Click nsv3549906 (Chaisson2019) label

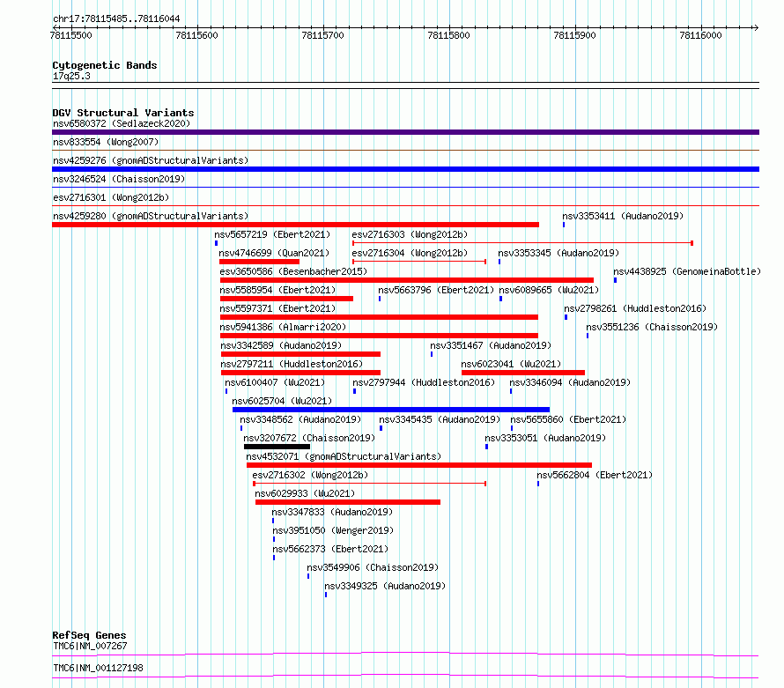(373, 567)
